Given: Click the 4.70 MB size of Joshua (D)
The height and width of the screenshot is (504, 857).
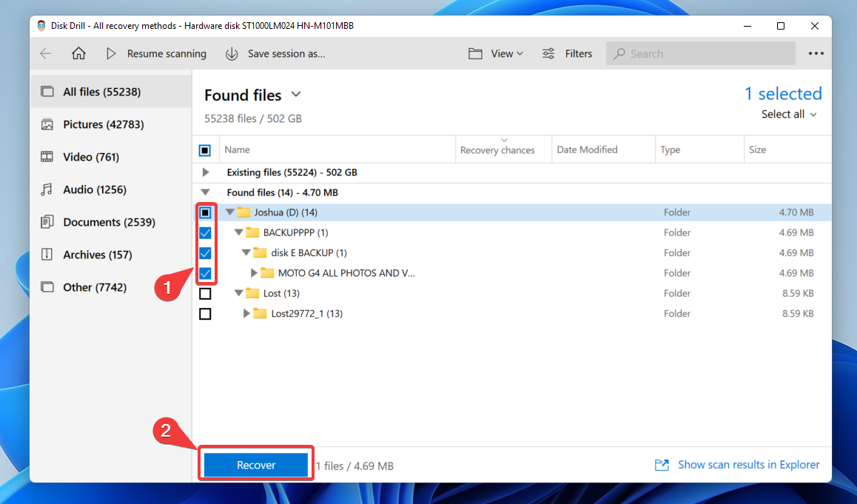Looking at the screenshot, I should [796, 212].
